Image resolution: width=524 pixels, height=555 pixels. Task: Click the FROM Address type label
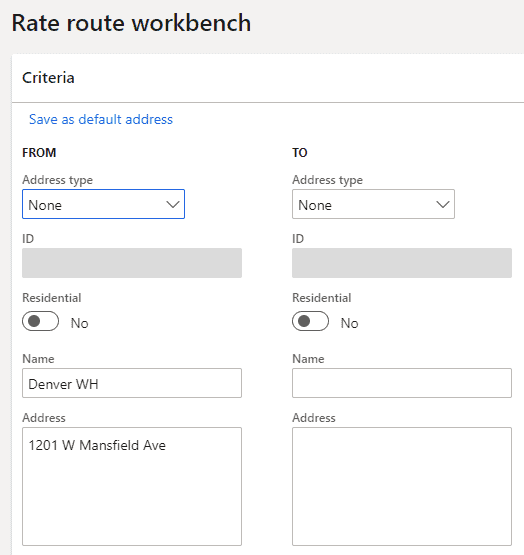[57, 180]
